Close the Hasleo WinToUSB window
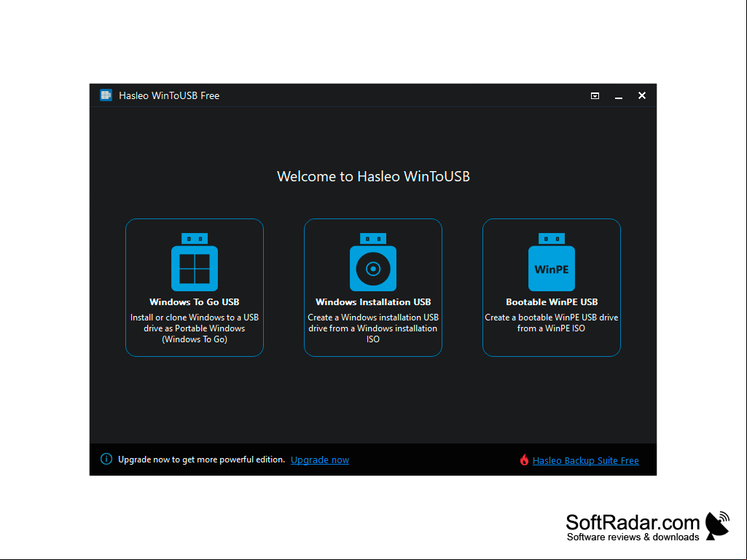747x560 pixels. point(642,95)
